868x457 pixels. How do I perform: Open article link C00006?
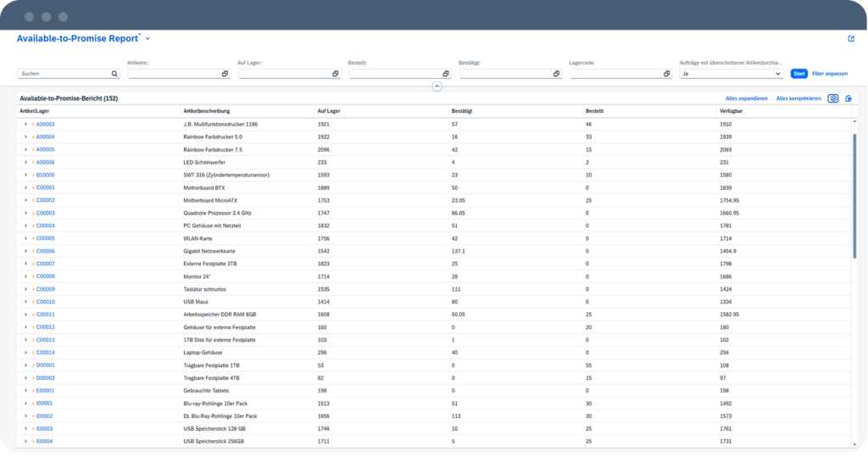click(x=46, y=251)
